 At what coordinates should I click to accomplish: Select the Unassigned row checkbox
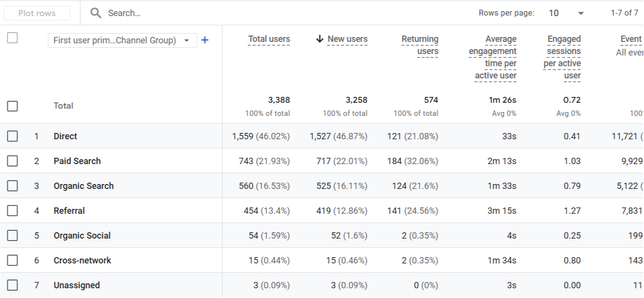13,285
